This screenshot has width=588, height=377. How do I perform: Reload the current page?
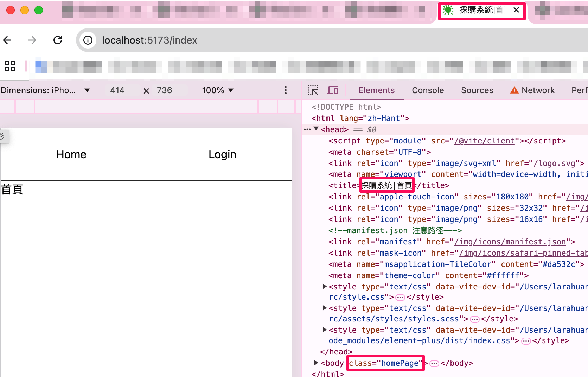[58, 40]
